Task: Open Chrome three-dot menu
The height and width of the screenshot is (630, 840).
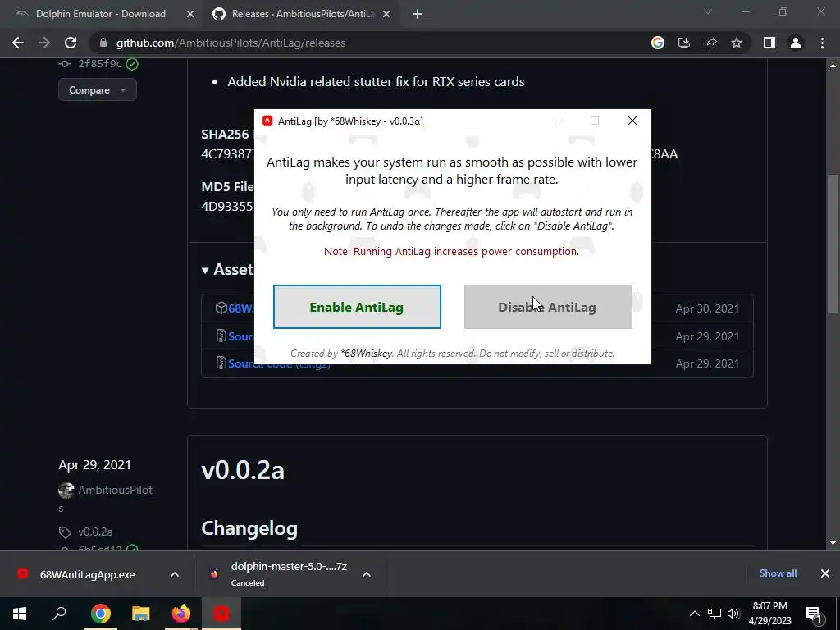Action: 822,43
